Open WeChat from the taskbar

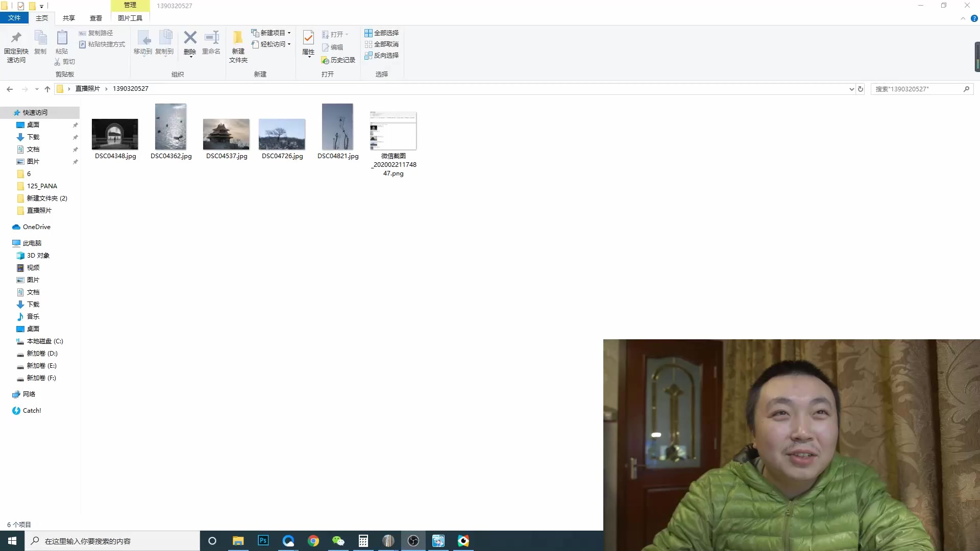(x=338, y=541)
